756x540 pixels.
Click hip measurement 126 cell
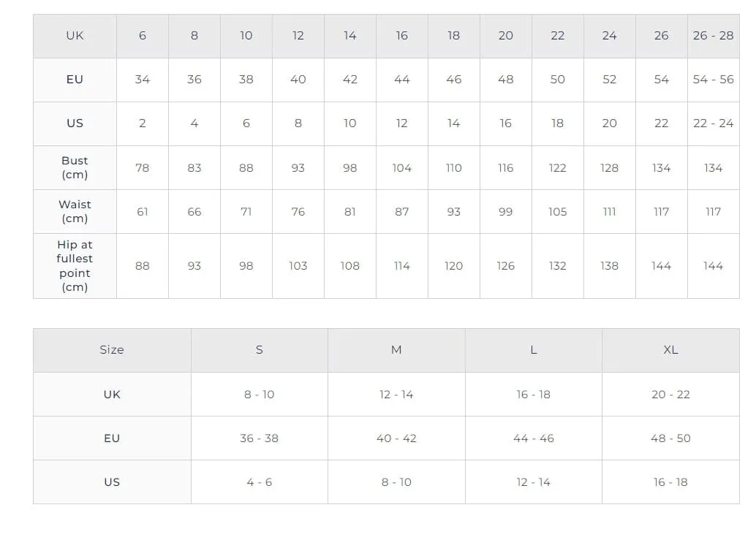(x=506, y=266)
